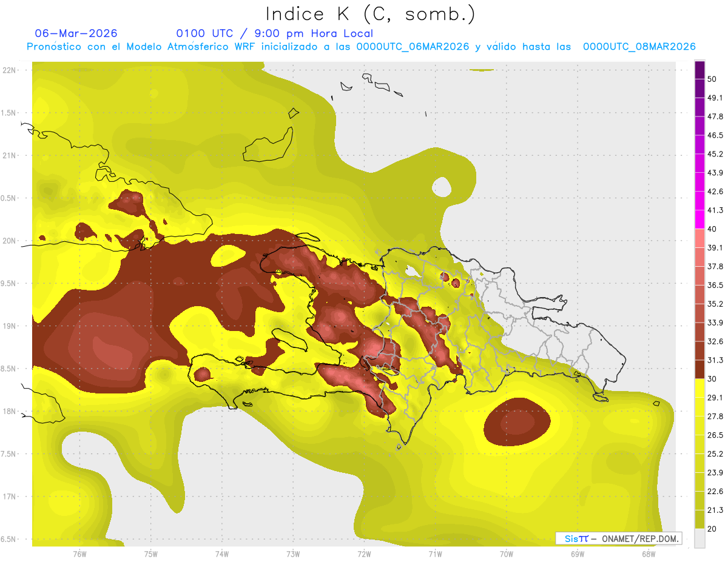Click the '25.2' colorbar label

pyautogui.click(x=715, y=454)
